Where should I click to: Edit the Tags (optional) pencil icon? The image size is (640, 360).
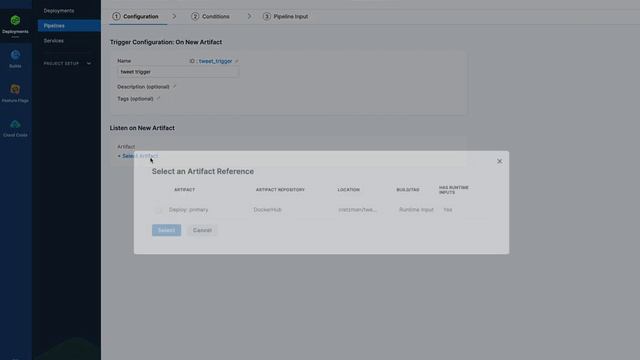(x=158, y=99)
